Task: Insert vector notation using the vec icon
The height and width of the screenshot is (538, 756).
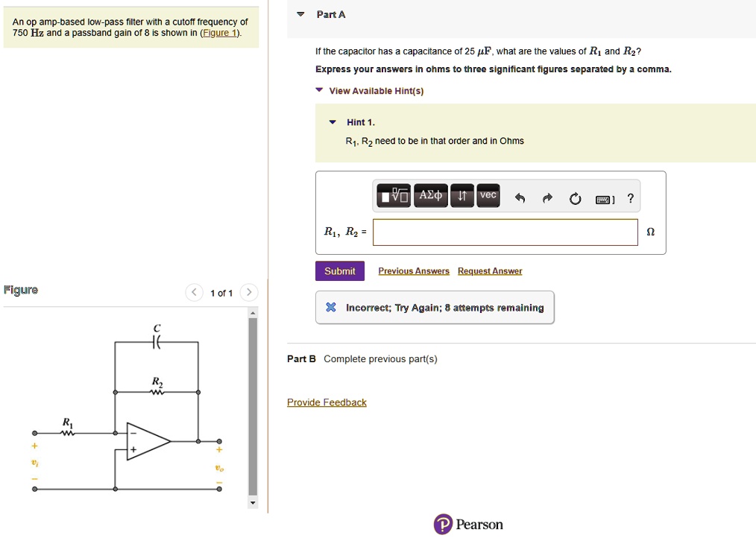Action: 488,194
